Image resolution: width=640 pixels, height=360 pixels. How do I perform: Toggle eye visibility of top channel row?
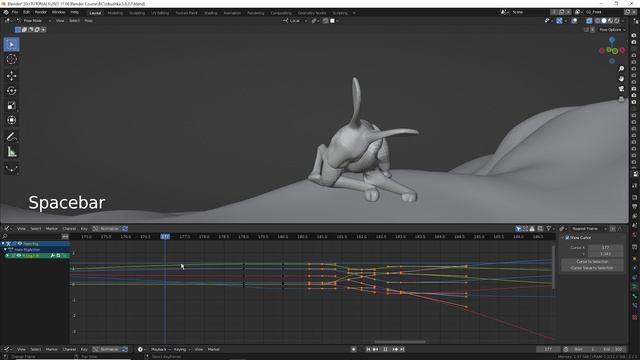(20, 244)
